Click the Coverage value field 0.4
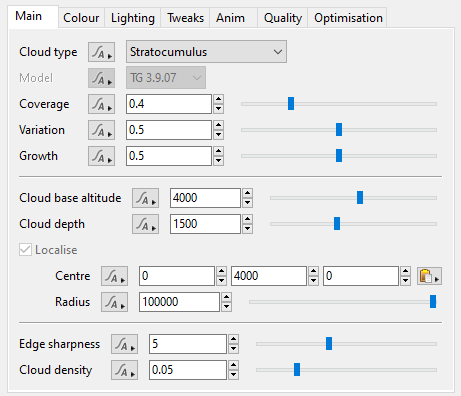 pyautogui.click(x=169, y=104)
